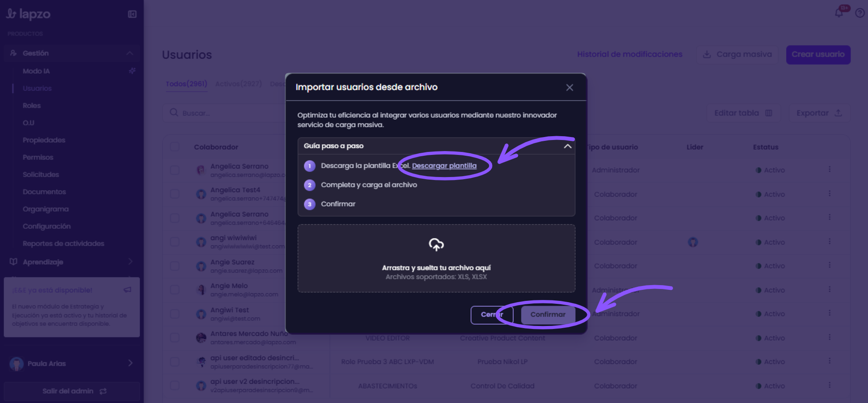
Task: Open row options for Angiwi Test
Action: (x=829, y=313)
